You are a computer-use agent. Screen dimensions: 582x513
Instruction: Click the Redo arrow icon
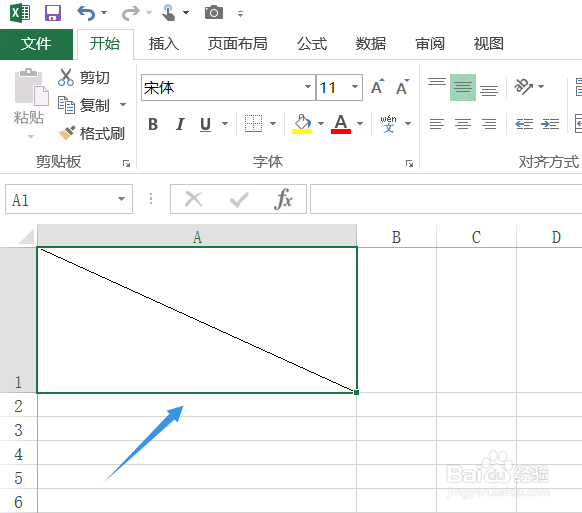click(131, 13)
